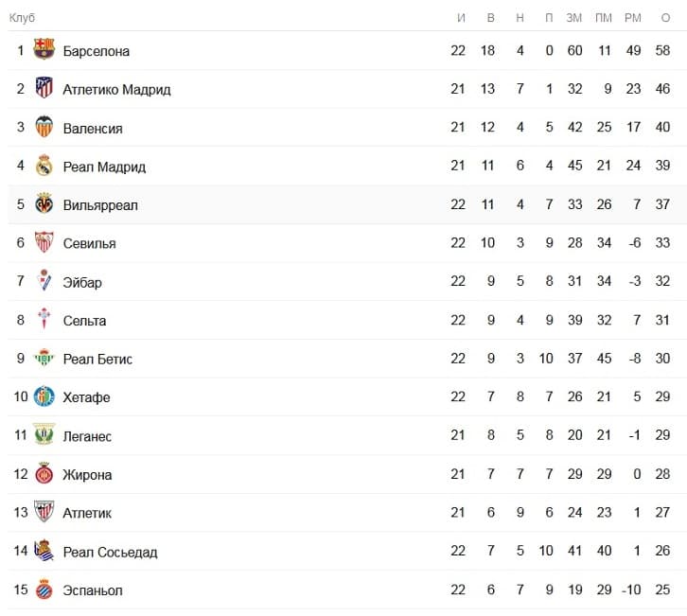This screenshot has height=616, width=687.
Task: Open the Реал Сосьедад team link
Action: (x=110, y=552)
